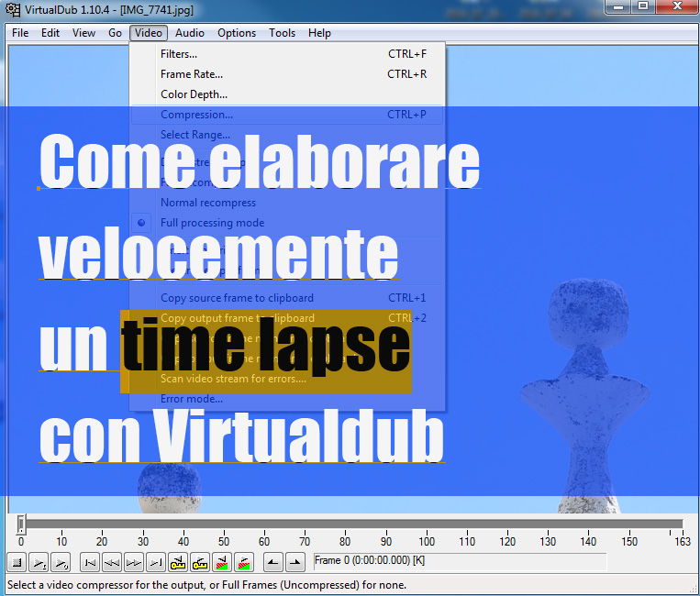Click the timeline tick labeled 163

click(683, 541)
